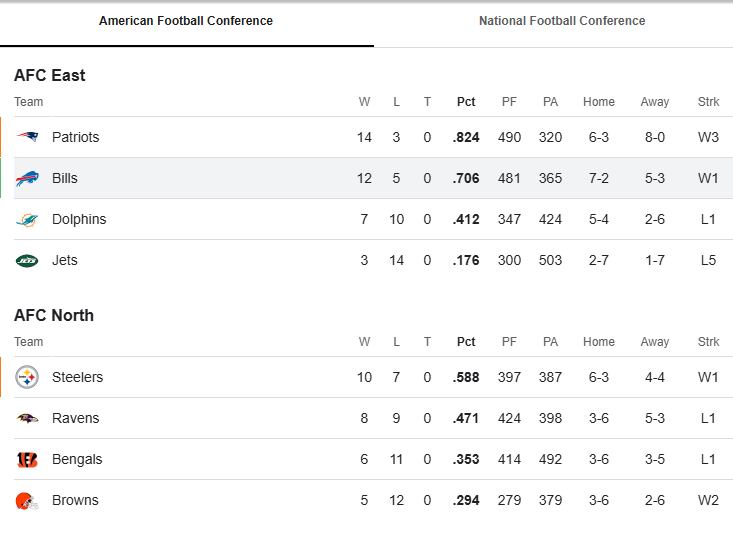
Task: Click the Browns team logo
Action: (x=27, y=500)
